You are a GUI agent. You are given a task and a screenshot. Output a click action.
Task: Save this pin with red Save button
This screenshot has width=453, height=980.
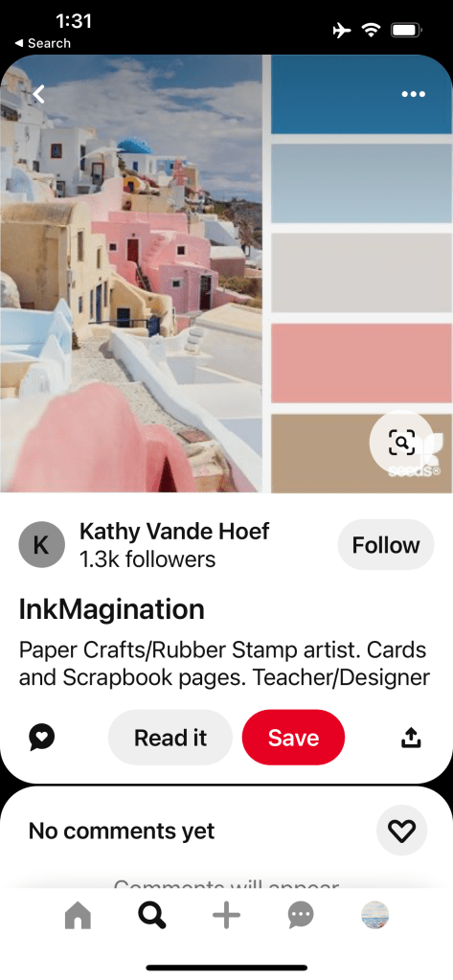pyautogui.click(x=293, y=738)
